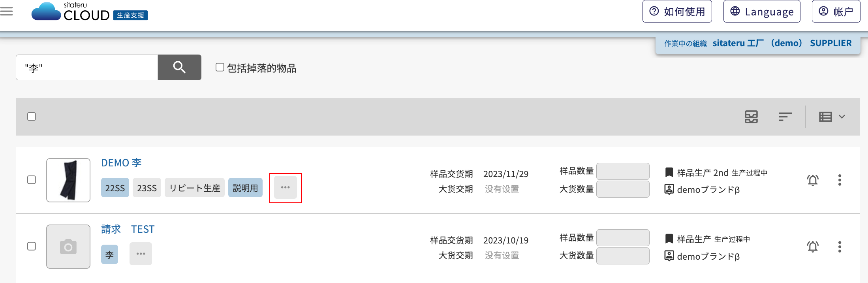
Task: Click the sitateru CLOUD logo
Action: (x=90, y=11)
